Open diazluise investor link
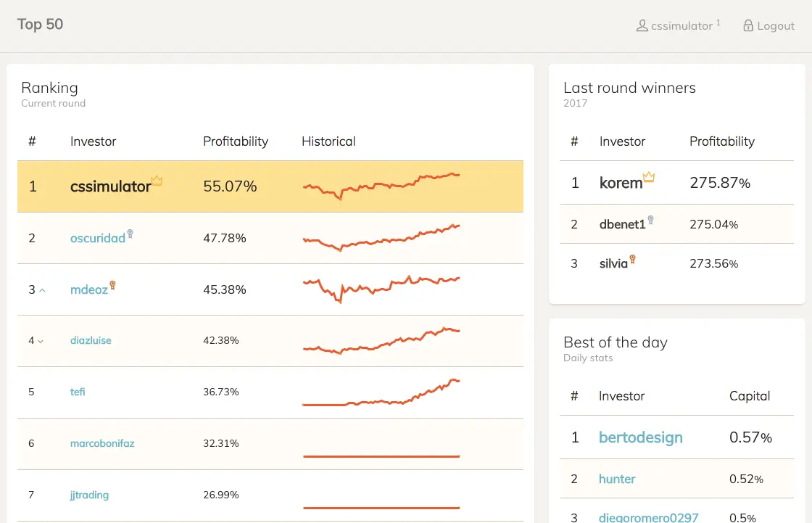The image size is (812, 523). pos(91,340)
